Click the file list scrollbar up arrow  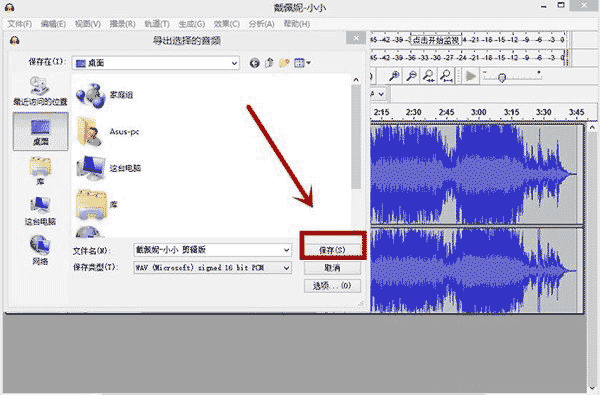[356, 80]
